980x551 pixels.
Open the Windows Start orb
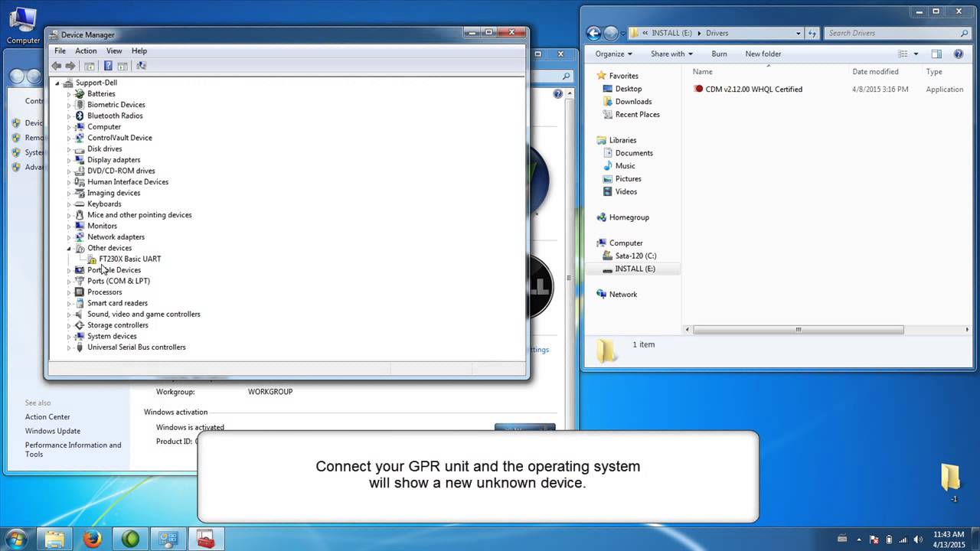17,538
